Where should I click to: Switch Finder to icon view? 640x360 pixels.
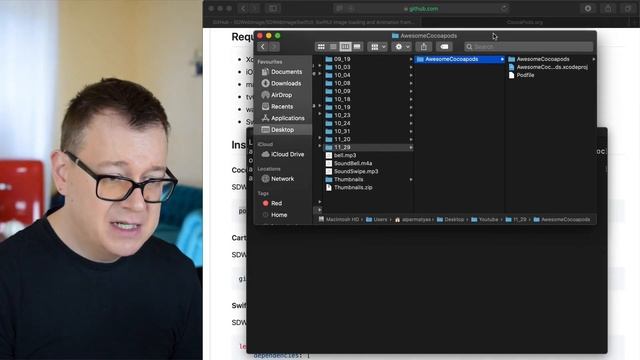[321, 47]
